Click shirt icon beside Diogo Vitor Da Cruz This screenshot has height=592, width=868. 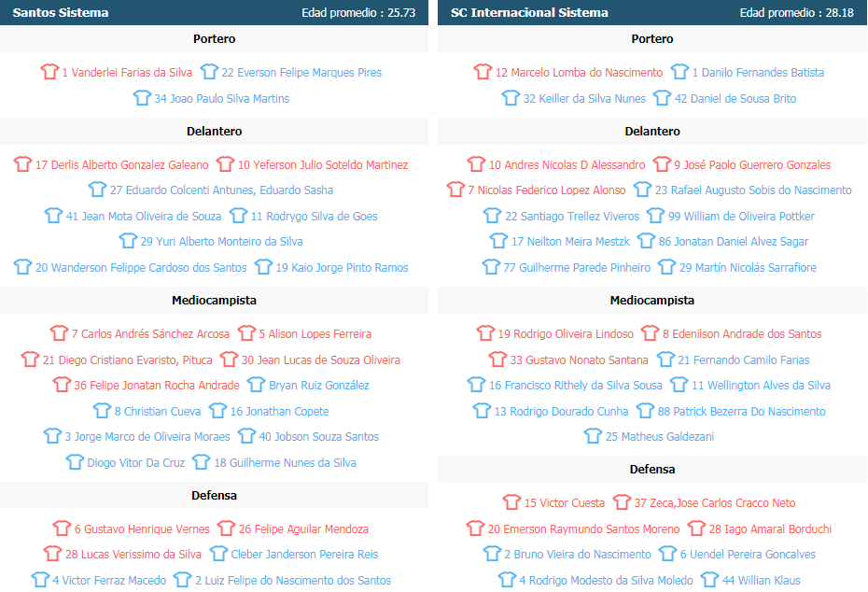pos(75,462)
